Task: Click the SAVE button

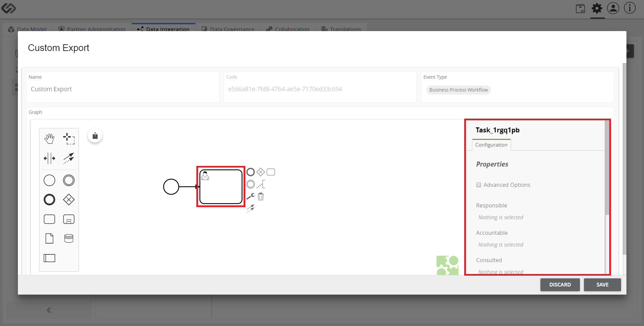Action: [603, 285]
